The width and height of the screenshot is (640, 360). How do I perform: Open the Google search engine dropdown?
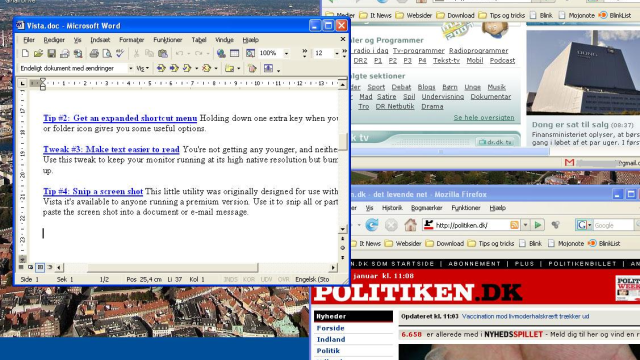pos(583,224)
